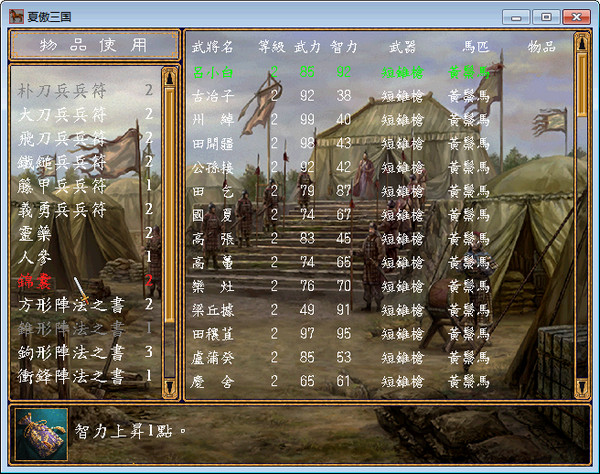The height and width of the screenshot is (474, 600).
Task: Click the generals list scrollbar thumb
Action: pyautogui.click(x=582, y=84)
